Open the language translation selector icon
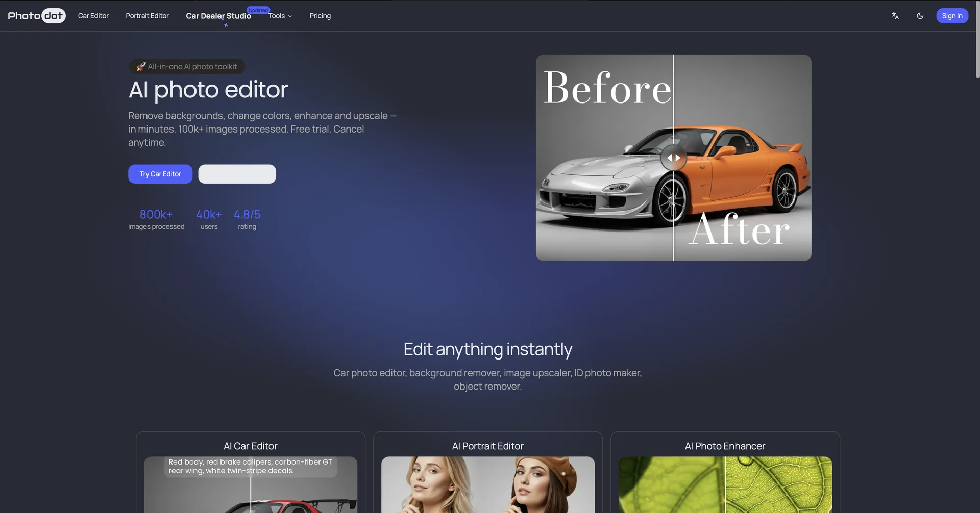 (895, 16)
